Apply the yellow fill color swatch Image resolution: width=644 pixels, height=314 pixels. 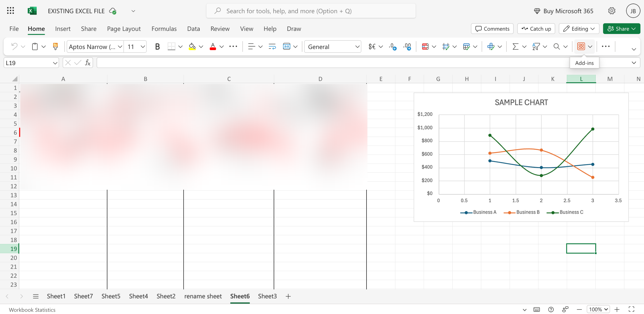[x=192, y=47]
